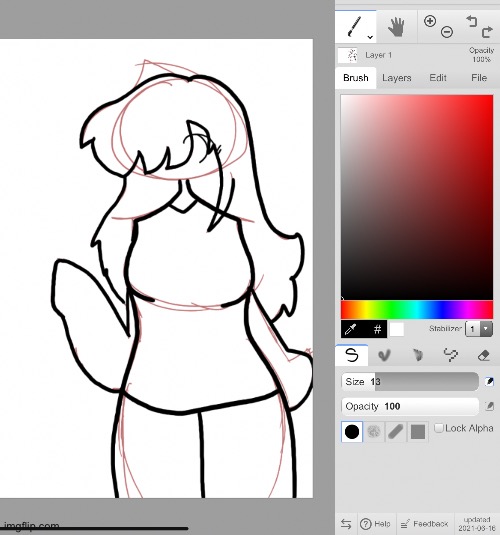
Task: Select the brush tool in the top toolbar
Action: (354, 27)
